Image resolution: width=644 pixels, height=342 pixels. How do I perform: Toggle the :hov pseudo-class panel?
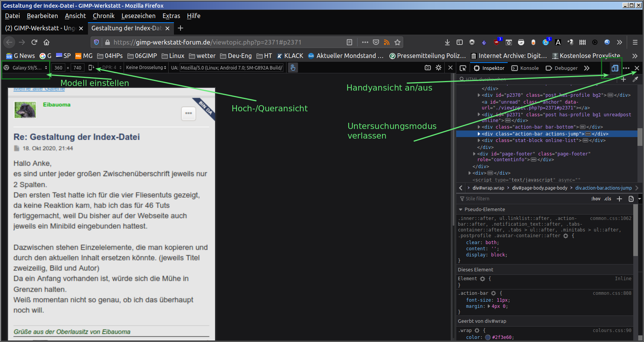pyautogui.click(x=595, y=199)
